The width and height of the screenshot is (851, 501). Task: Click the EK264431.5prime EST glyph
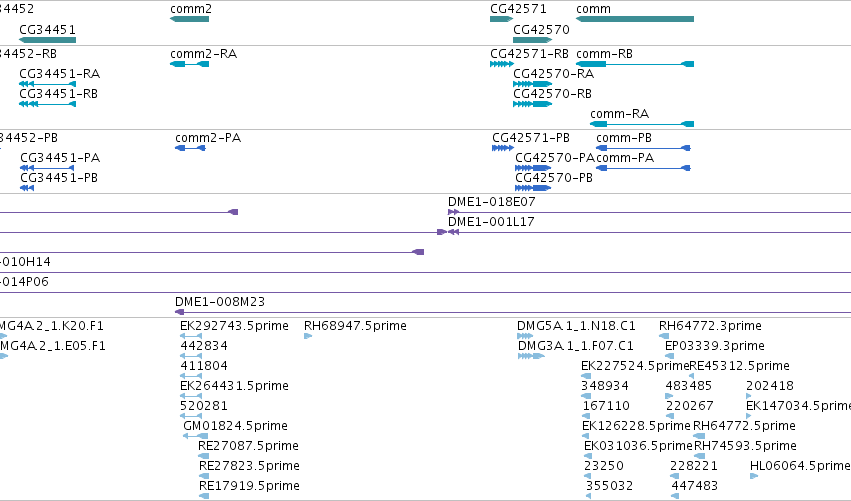tap(191, 396)
